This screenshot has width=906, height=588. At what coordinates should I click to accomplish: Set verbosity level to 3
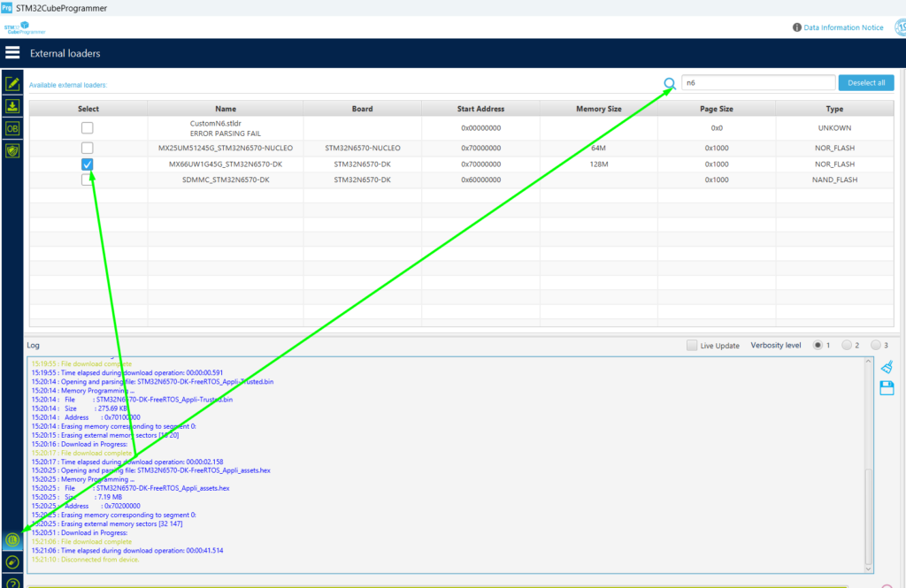[x=875, y=346]
